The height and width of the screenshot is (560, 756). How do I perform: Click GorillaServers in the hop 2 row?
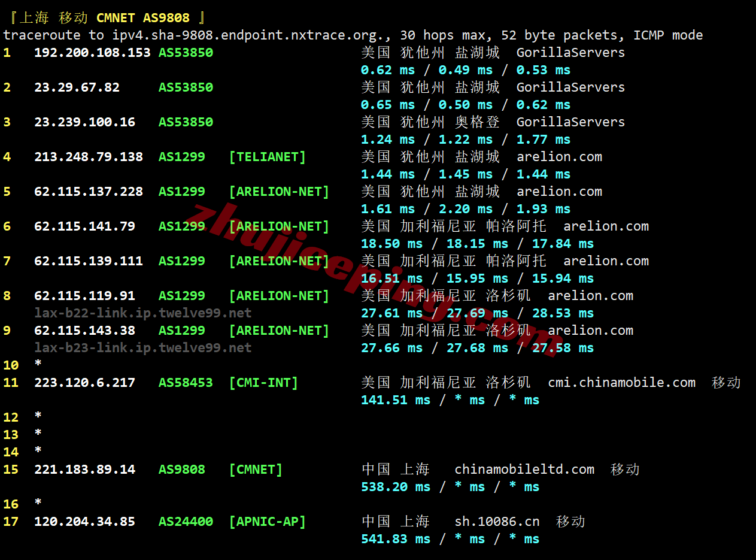coord(571,87)
